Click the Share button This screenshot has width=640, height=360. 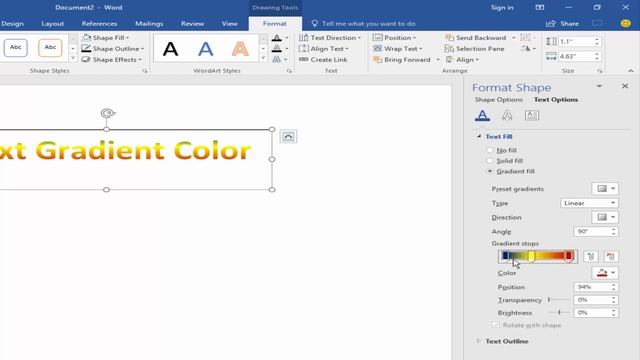(562, 24)
